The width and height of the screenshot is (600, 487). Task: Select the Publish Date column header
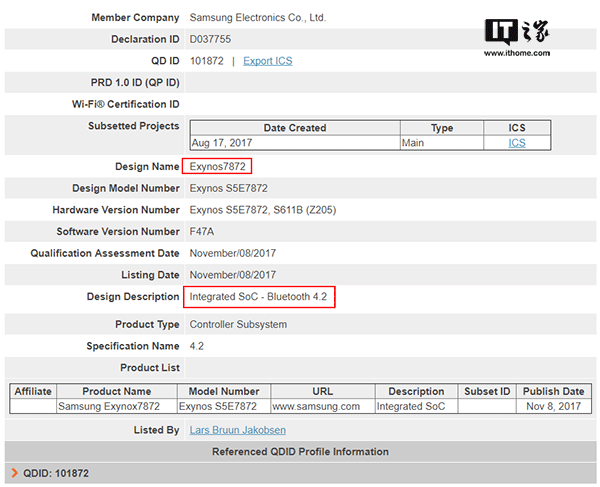(553, 391)
